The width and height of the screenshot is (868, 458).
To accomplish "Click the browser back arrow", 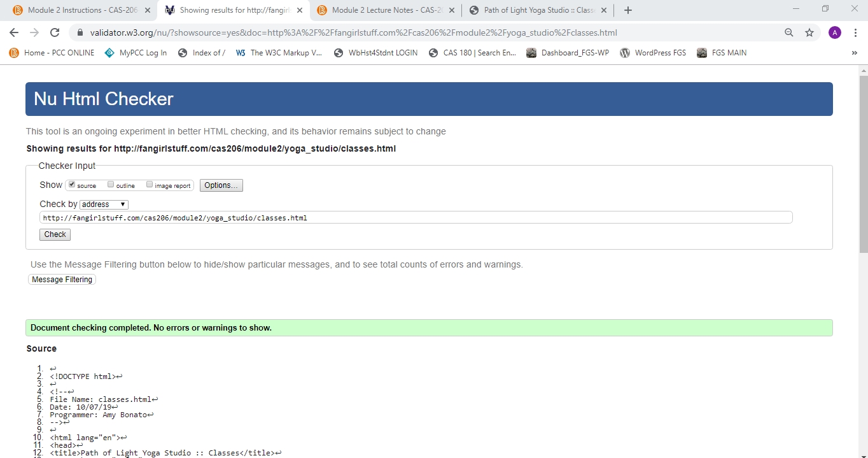I will 14,32.
